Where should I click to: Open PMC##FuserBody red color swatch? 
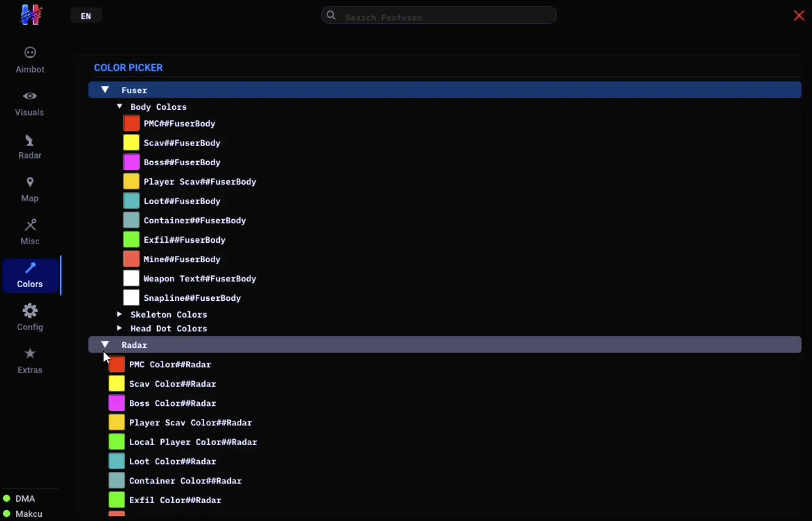[131, 123]
